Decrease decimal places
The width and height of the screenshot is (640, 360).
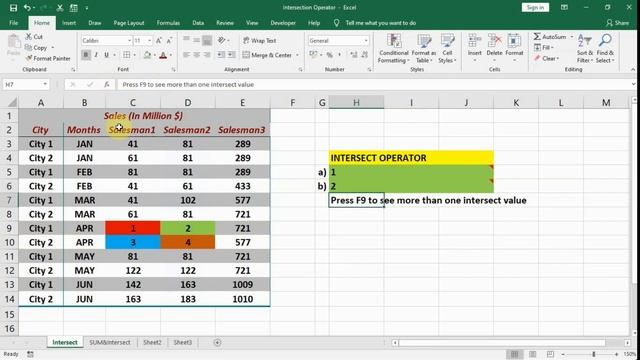point(364,55)
